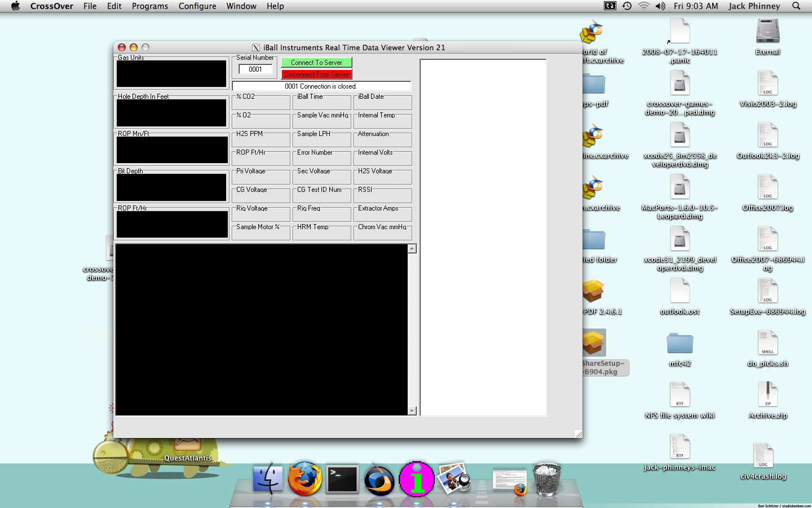Click the X11 icon in iBall window title
812x508 pixels.
tap(256, 48)
